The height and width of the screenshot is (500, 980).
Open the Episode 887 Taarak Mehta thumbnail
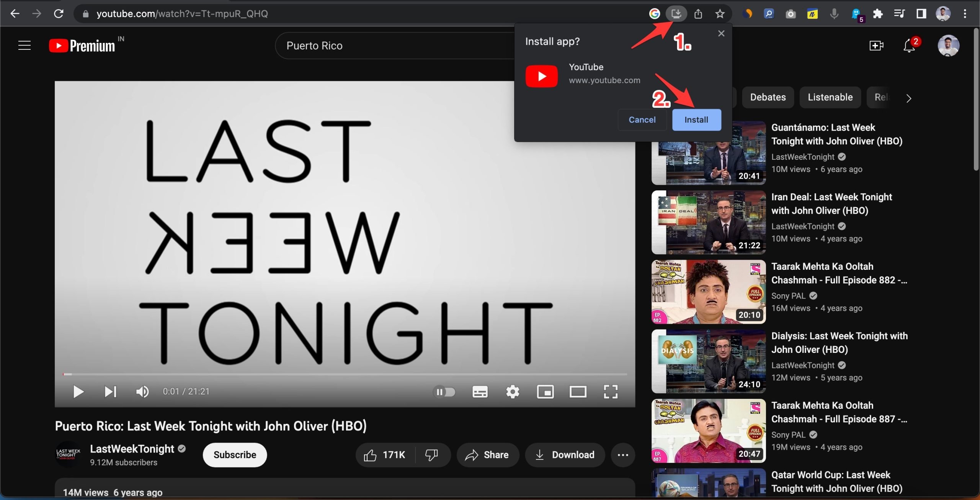click(709, 431)
